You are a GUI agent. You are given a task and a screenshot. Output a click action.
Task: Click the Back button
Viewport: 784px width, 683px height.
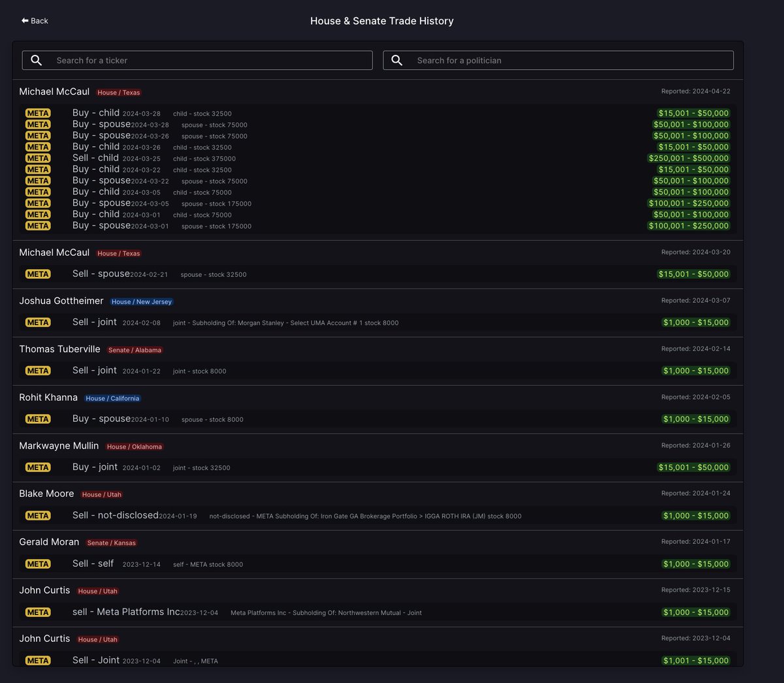coord(33,20)
